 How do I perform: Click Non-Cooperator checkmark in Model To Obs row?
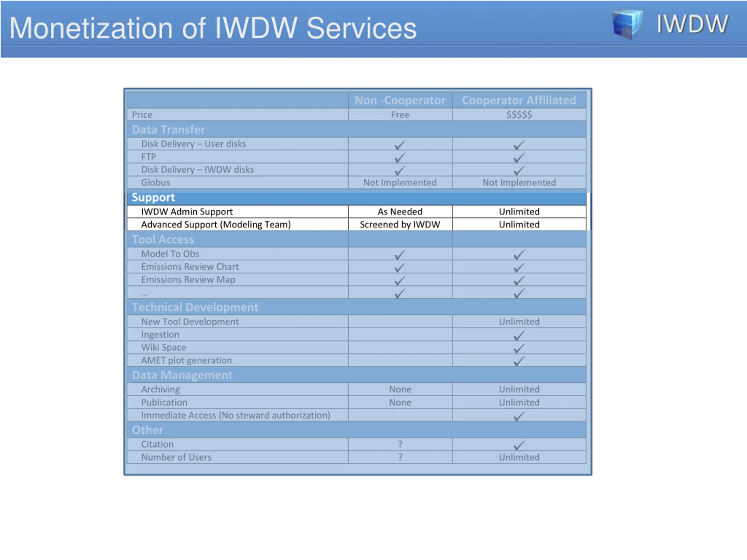point(399,255)
